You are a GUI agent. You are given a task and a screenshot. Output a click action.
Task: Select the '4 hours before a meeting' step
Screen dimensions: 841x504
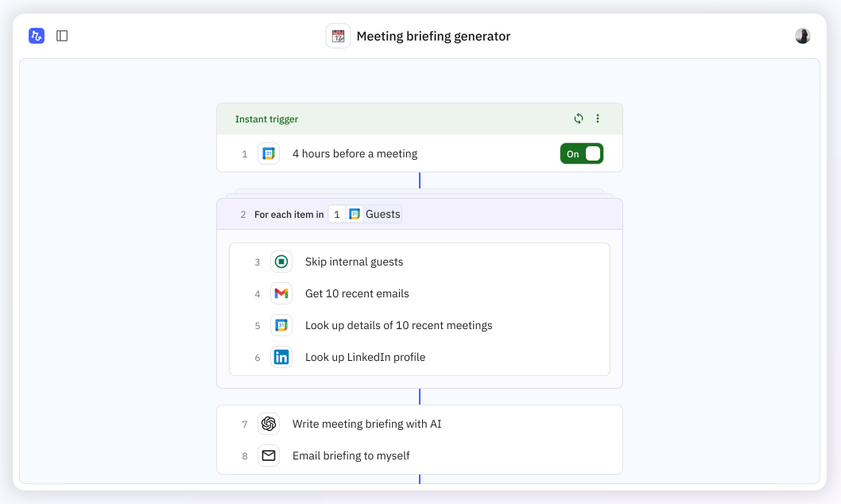click(355, 153)
